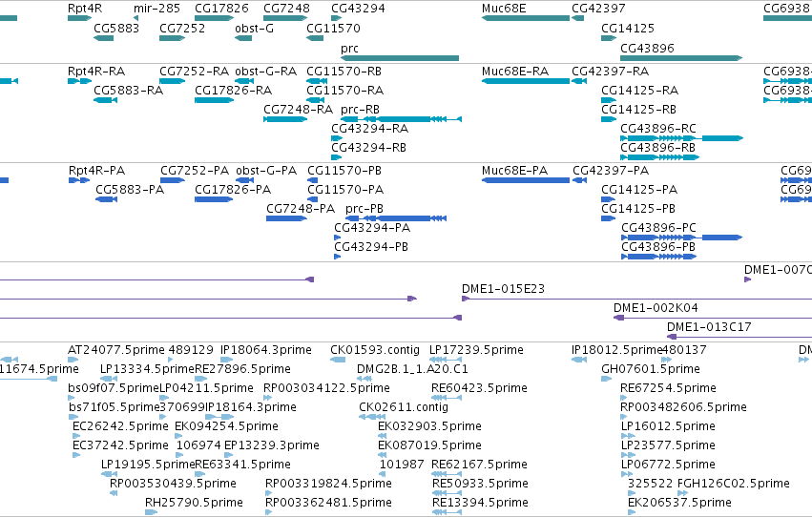Screen dimensions: 812x517
Task: Click the AT24077.5prime EST label
Action: tap(116, 350)
